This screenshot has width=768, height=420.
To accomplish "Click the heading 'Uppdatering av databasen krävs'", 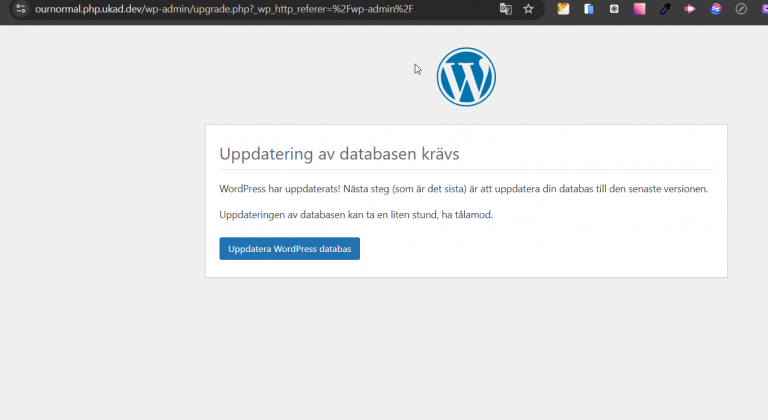I will pos(339,154).
